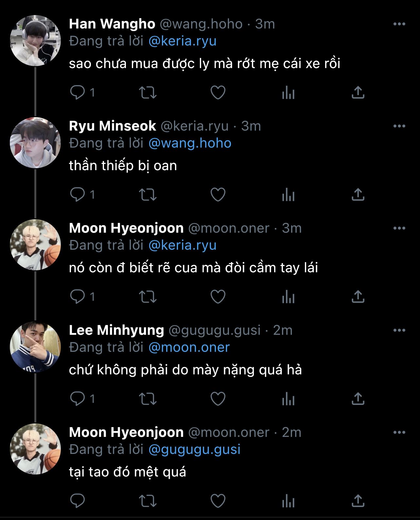Share Lee Minhyung's tweet
420x520 pixels.
click(358, 399)
